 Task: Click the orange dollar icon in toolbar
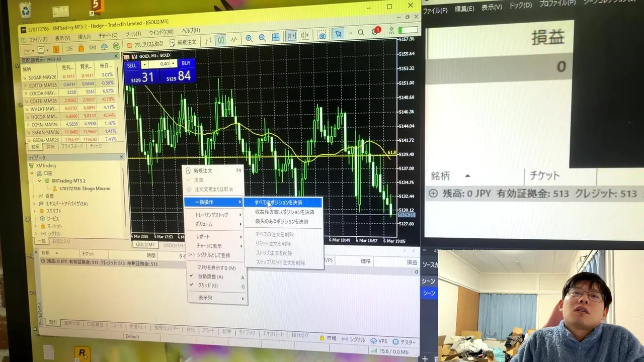click(x=56, y=49)
